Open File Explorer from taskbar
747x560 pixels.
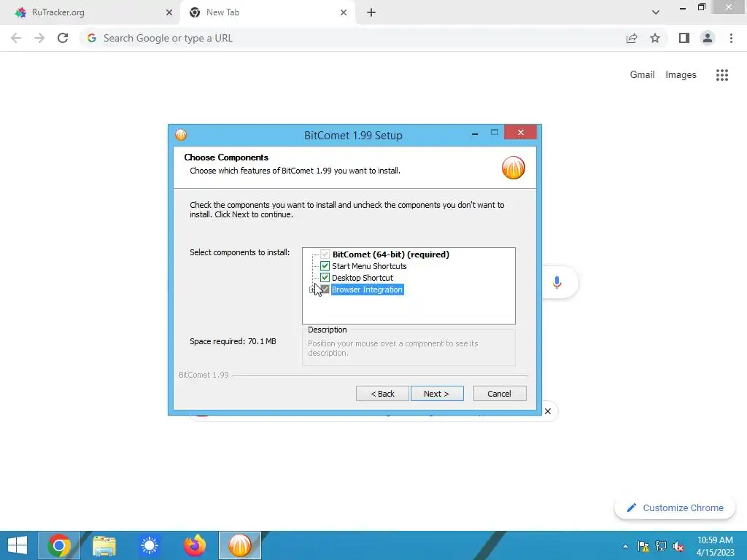[104, 545]
